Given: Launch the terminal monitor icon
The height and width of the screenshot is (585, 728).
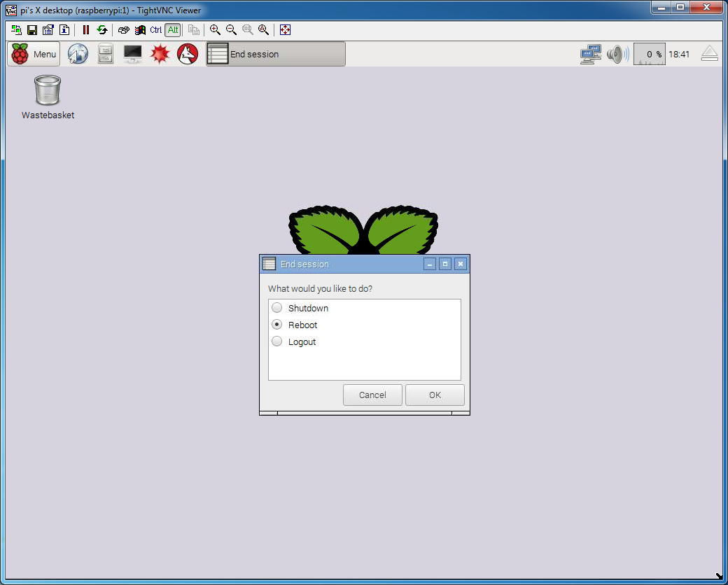Looking at the screenshot, I should tap(133, 54).
